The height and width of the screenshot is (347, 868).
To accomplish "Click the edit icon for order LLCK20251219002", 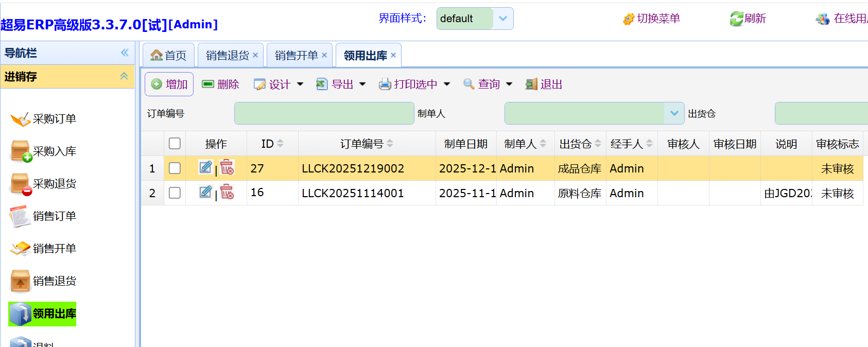I will [205, 167].
